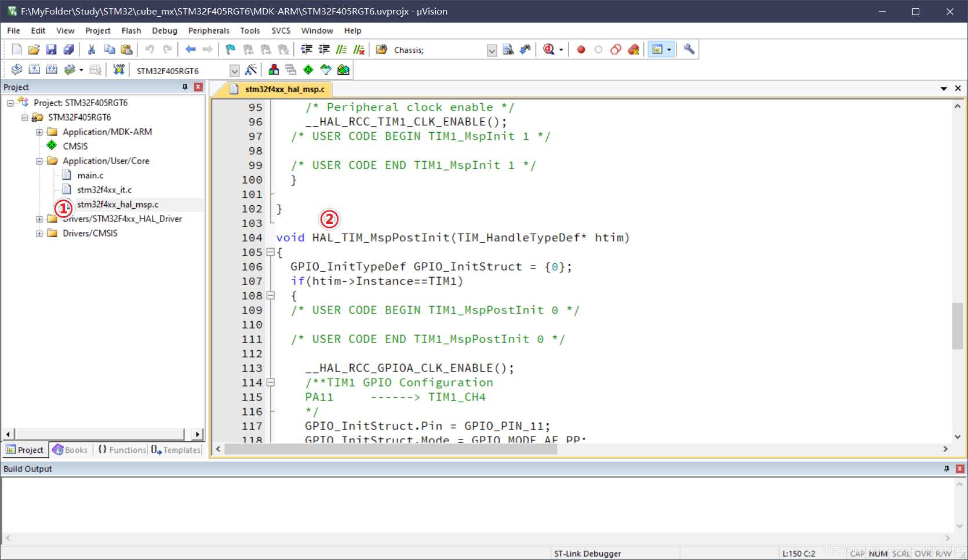Comment the selection using the green slashes icon
Image resolution: width=968 pixels, height=560 pixels.
coord(341,50)
